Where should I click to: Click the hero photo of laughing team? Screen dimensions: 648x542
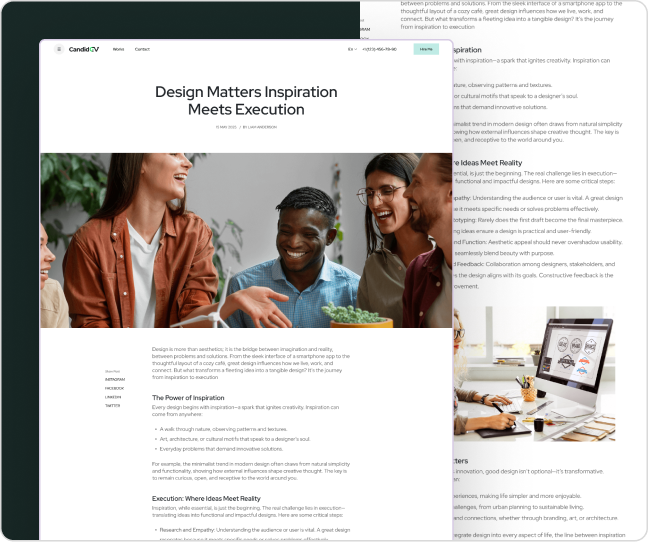(246, 240)
